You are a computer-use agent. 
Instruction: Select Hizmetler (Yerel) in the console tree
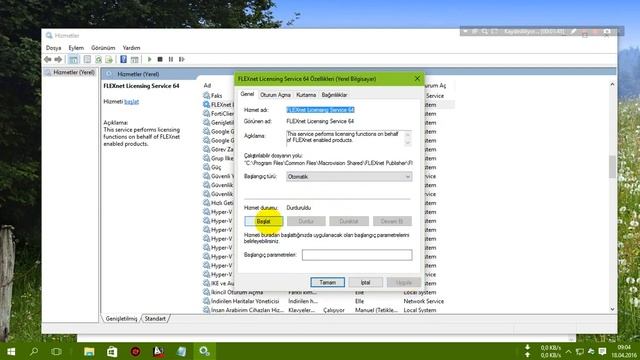pyautogui.click(x=74, y=72)
